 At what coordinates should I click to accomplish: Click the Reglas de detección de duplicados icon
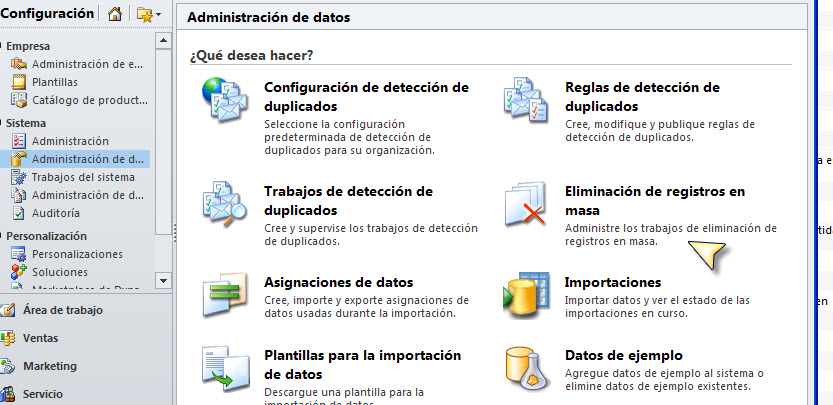pos(526,100)
